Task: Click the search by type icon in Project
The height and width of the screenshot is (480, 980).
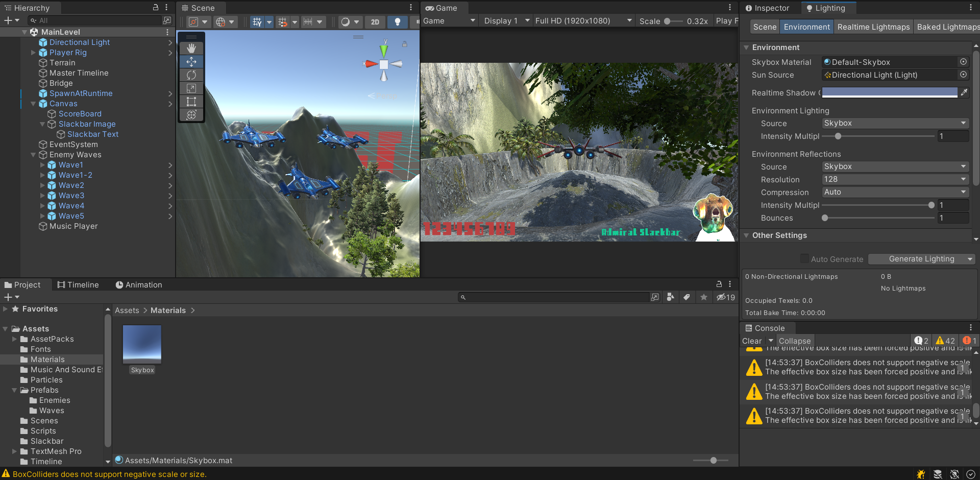Action: [671, 297]
